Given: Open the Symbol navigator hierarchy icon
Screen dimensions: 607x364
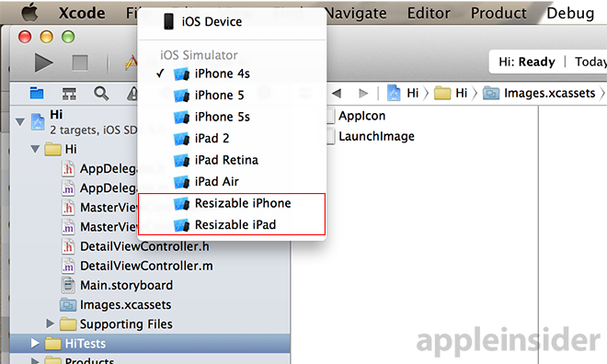Looking at the screenshot, I should click(x=69, y=93).
